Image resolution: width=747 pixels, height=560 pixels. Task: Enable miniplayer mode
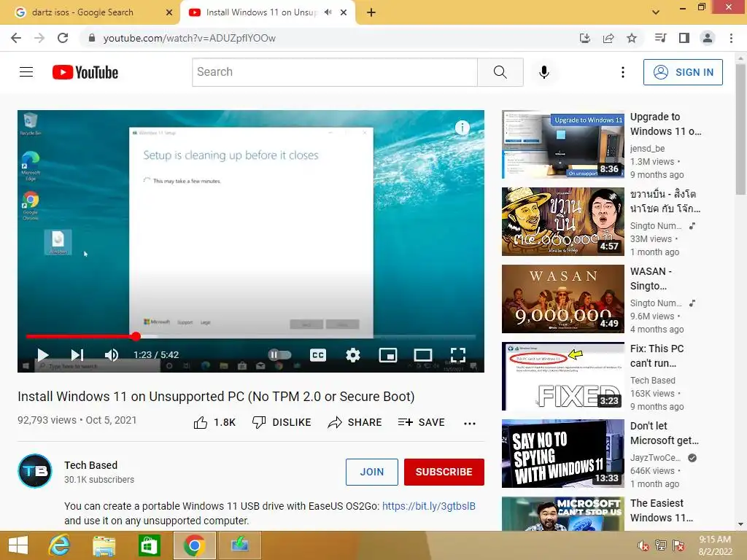click(x=388, y=355)
